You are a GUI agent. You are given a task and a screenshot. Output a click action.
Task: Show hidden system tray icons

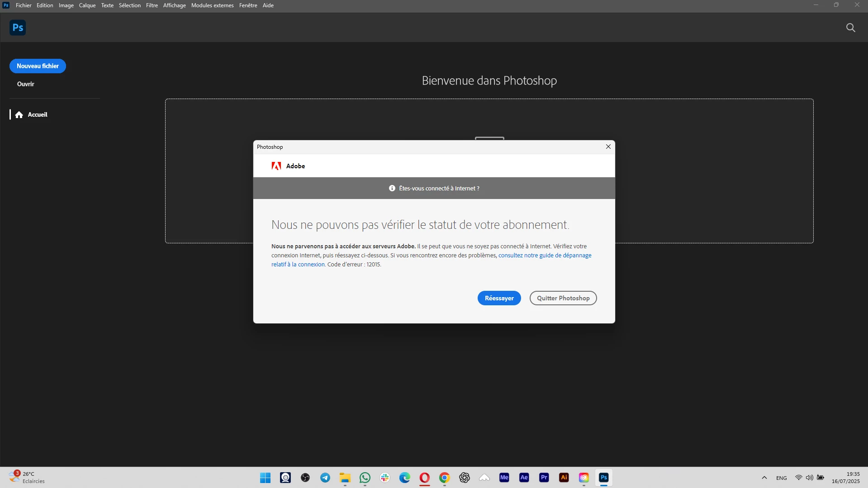764,478
